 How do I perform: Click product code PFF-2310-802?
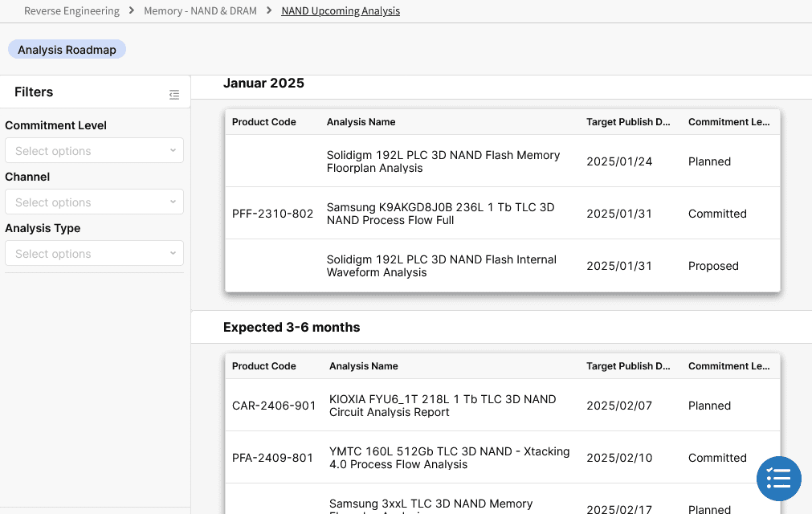[x=272, y=214]
